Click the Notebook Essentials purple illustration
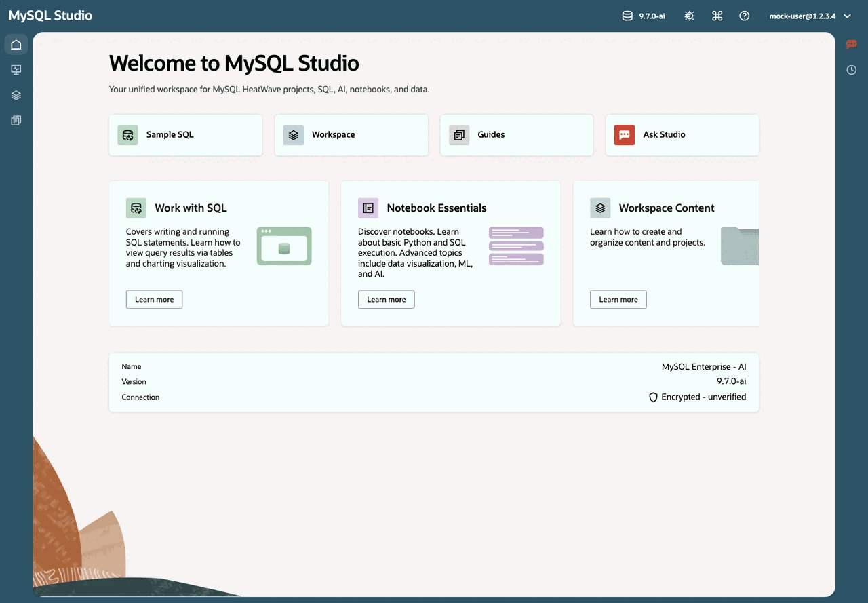868x603 pixels. point(516,246)
